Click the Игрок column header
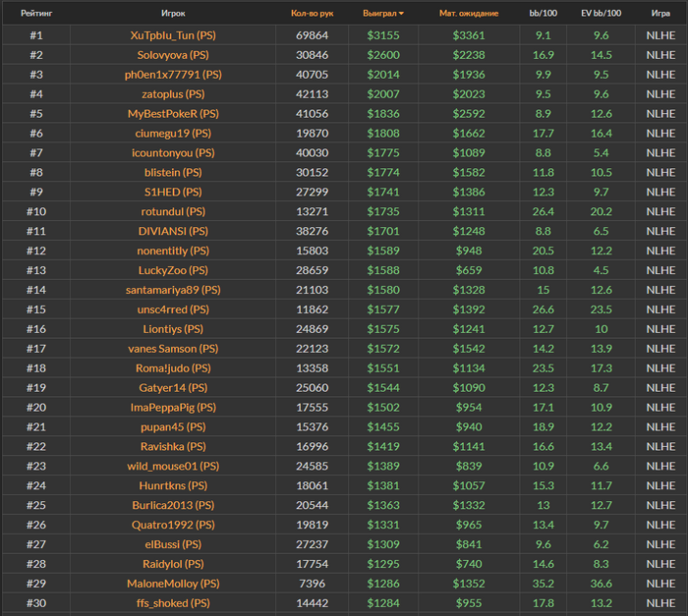The image size is (688, 616). tap(173, 14)
